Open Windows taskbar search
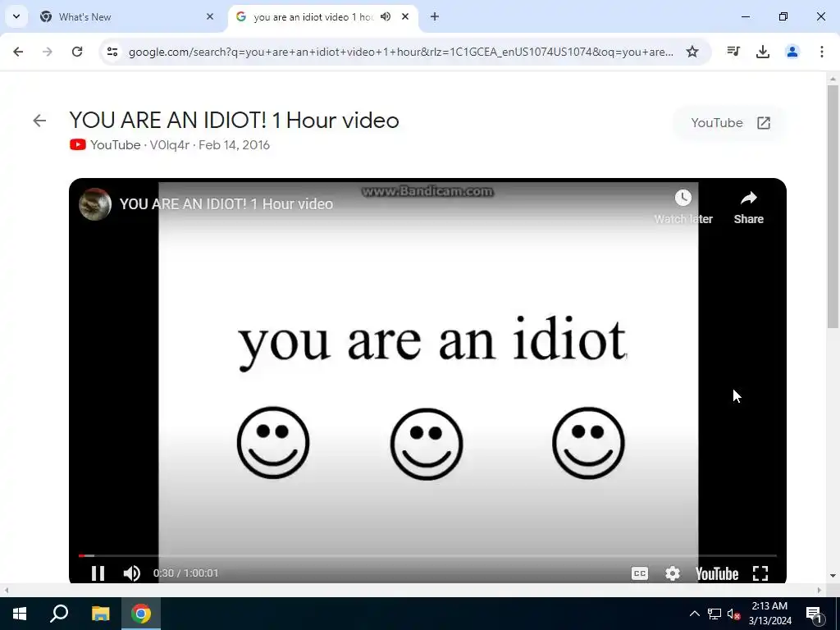Viewport: 840px width, 630px height. click(x=59, y=614)
